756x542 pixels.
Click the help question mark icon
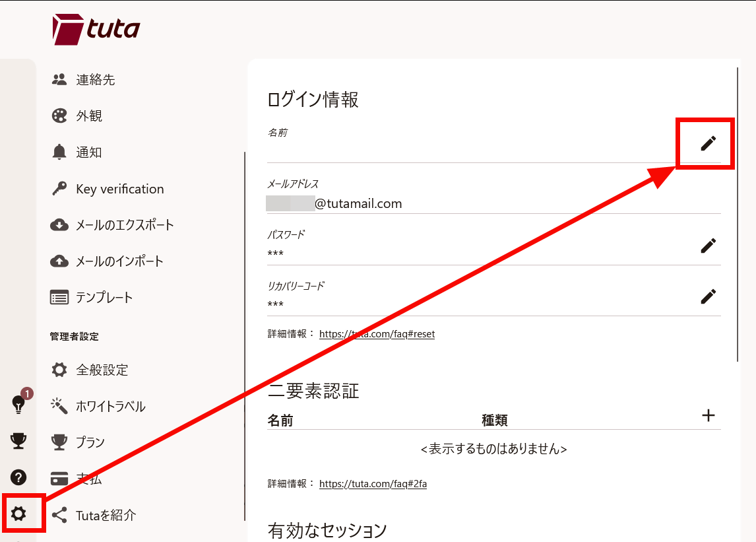click(19, 477)
